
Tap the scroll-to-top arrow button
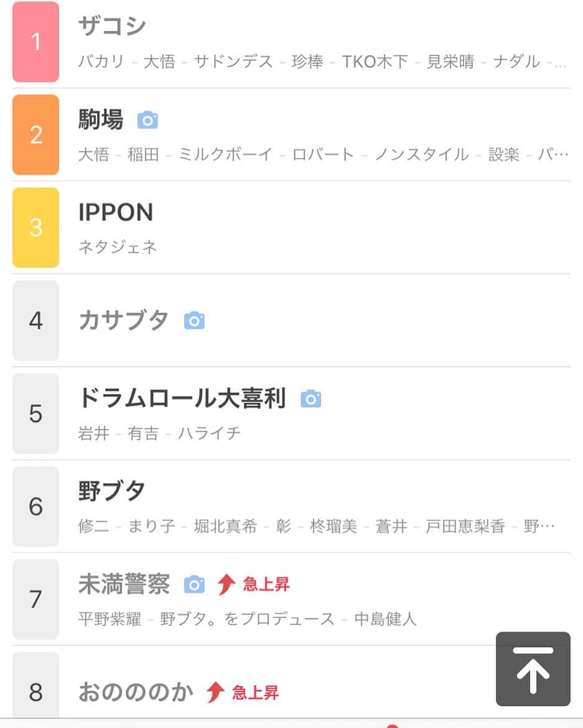[x=533, y=668]
